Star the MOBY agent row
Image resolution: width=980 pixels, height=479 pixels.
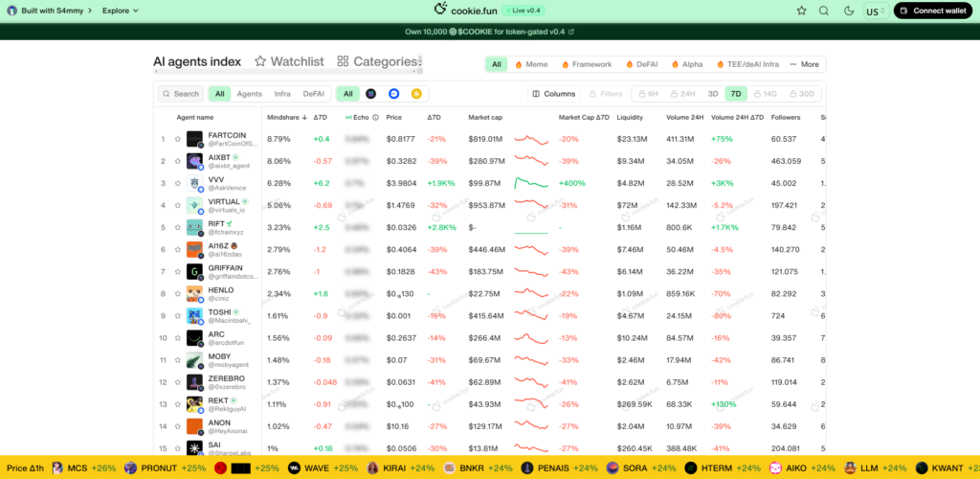(x=178, y=360)
